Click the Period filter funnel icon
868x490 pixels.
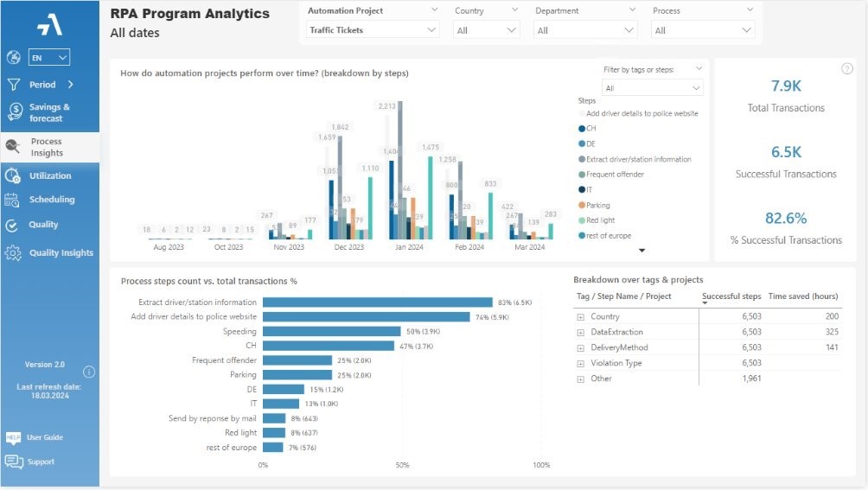13,85
